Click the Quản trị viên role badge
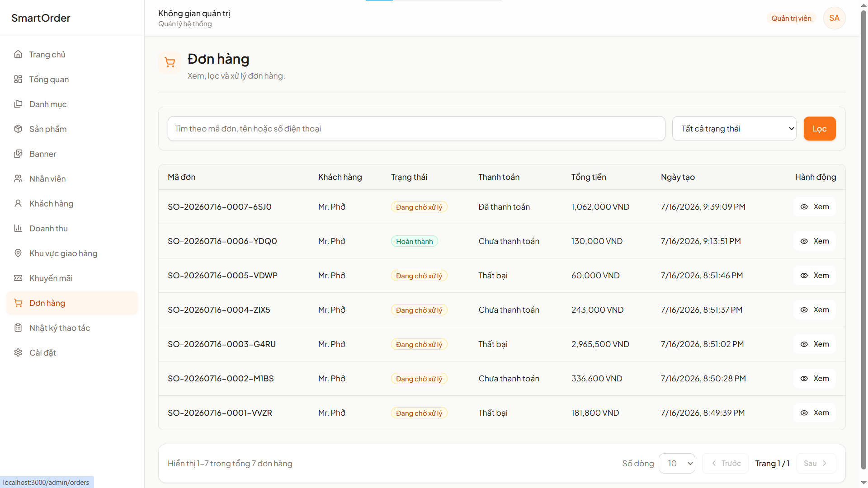This screenshot has width=868, height=488. click(x=791, y=19)
